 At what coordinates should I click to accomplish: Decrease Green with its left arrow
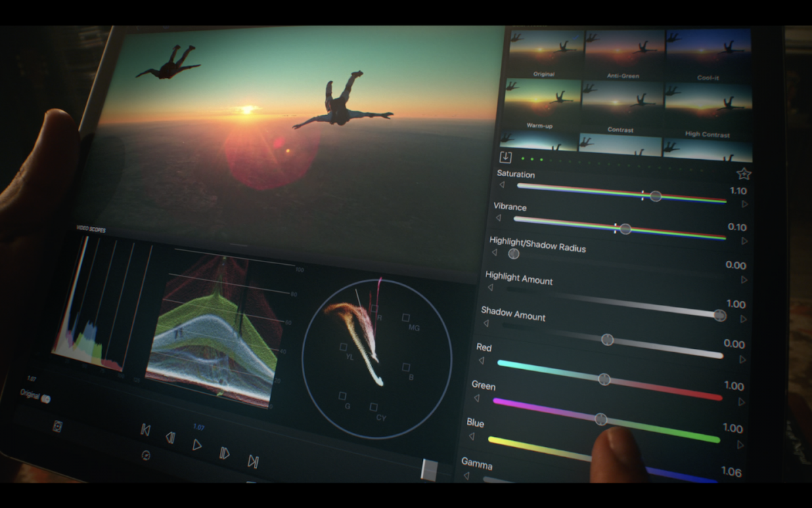click(476, 398)
